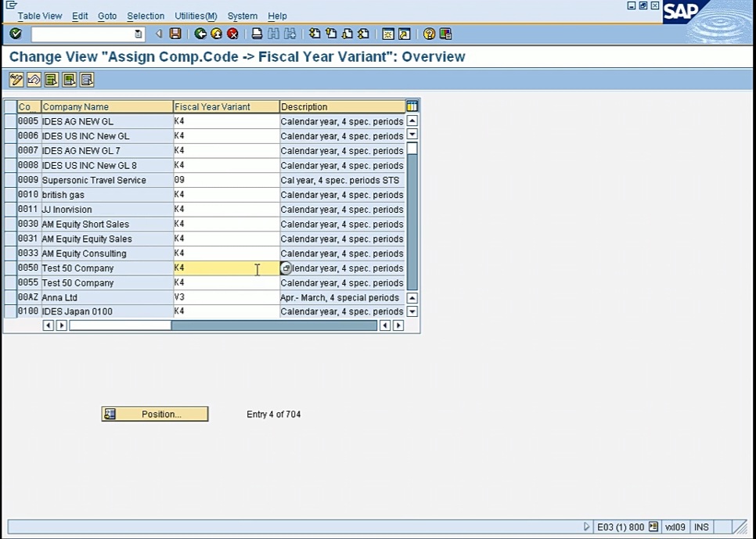Click the Undo Change icon
The width and height of the screenshot is (756, 539).
click(34, 80)
